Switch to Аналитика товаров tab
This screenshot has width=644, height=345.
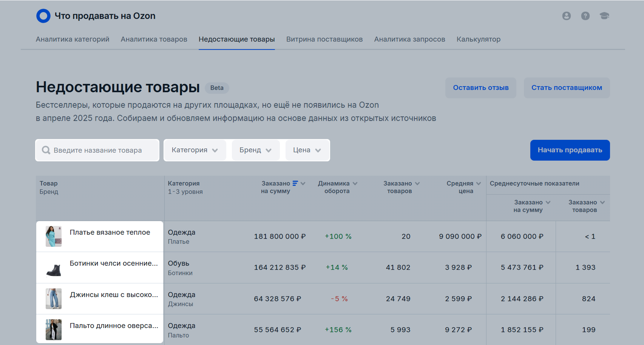pos(154,39)
